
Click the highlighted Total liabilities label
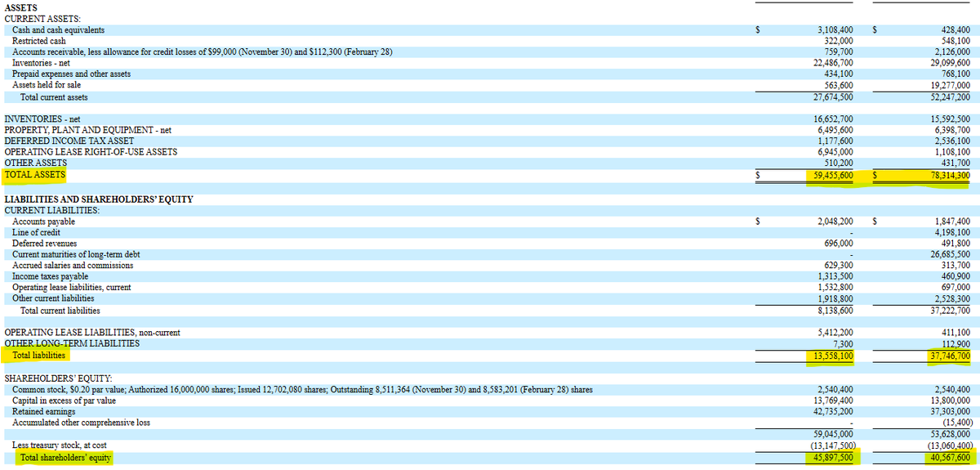(x=38, y=356)
